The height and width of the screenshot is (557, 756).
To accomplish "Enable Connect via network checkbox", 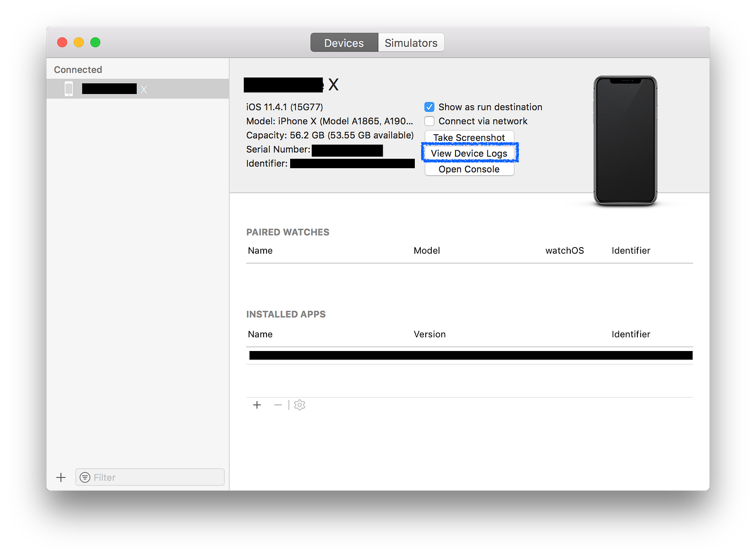I will click(430, 121).
